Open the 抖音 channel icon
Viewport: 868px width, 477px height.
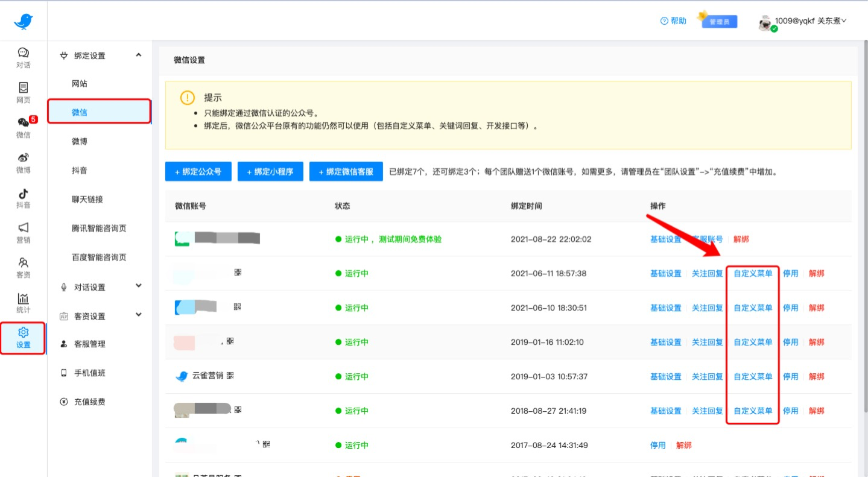(23, 198)
